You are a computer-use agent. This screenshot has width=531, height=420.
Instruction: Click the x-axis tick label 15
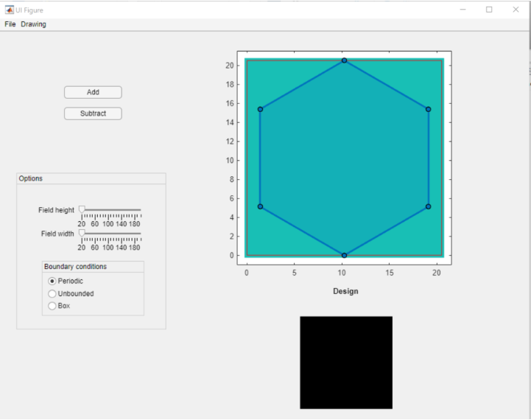(390, 273)
